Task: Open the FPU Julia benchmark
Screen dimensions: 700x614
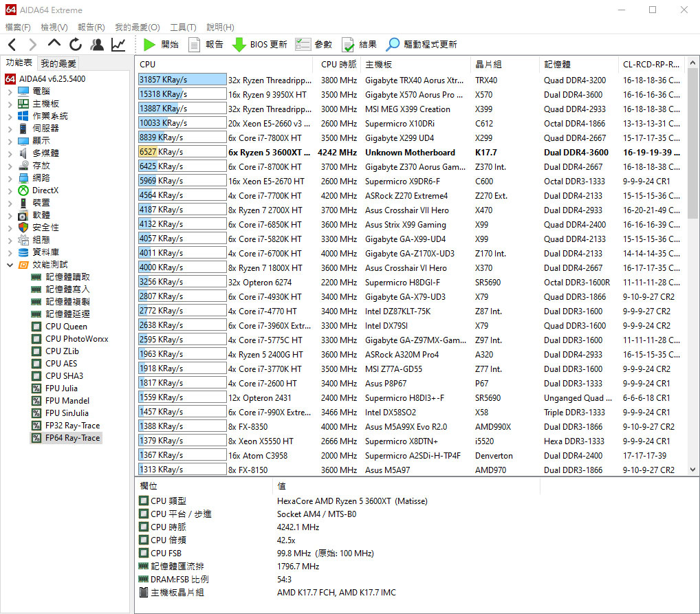Action: coord(54,388)
